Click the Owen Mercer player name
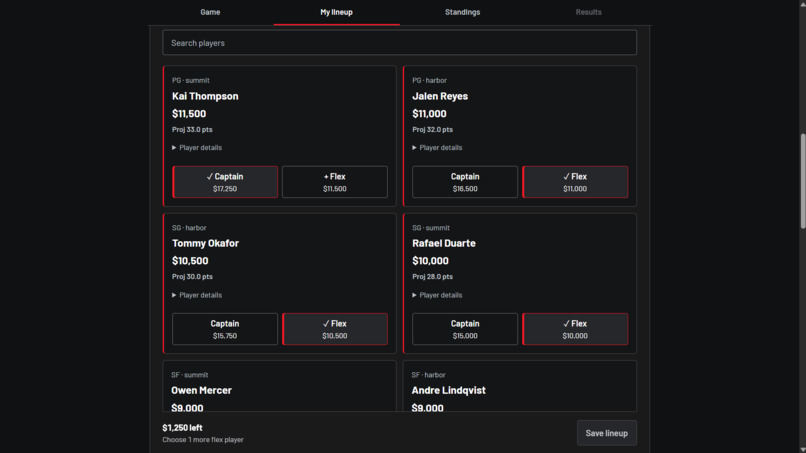Viewport: 806px width, 453px height. 202,390
